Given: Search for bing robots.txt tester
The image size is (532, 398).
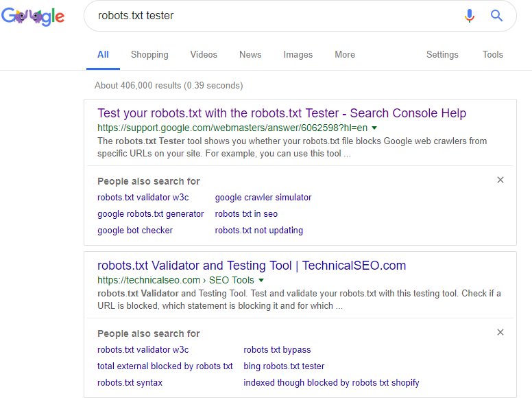Looking at the screenshot, I should (284, 366).
